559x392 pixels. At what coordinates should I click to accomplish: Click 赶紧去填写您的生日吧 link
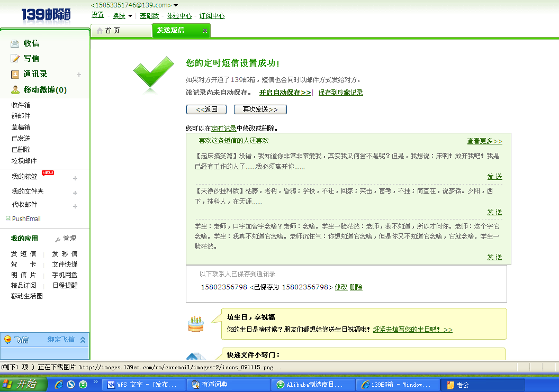coord(412,330)
